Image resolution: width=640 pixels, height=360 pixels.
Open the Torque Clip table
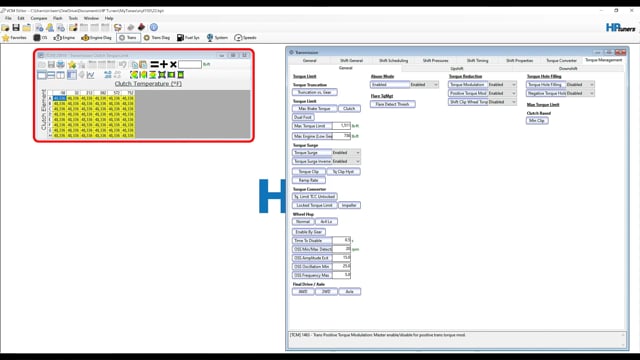[x=309, y=172]
